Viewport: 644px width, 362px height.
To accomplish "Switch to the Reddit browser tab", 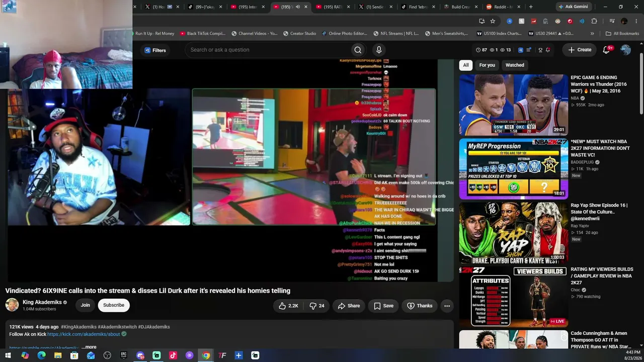I will click(x=502, y=7).
